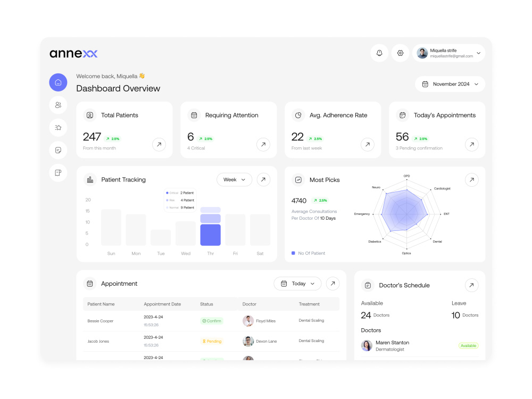The height and width of the screenshot is (399, 532).
Task: Click the No Of Patient legend swatch
Action: (293, 253)
